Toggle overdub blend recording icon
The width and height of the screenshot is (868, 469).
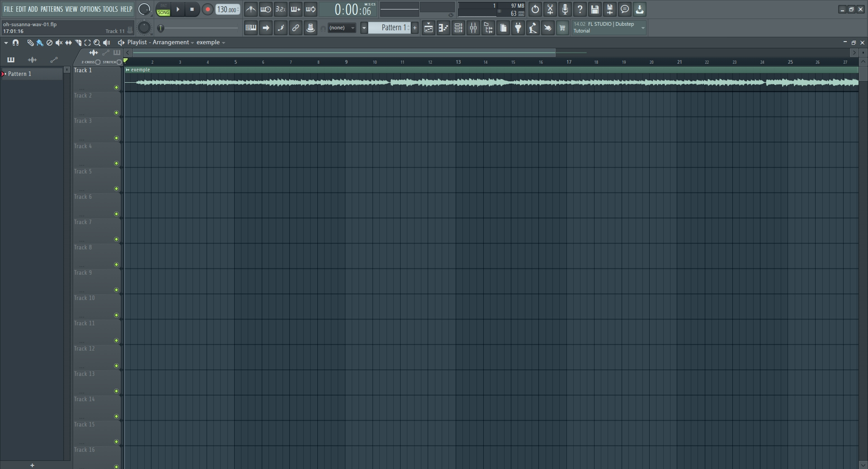coord(295,9)
